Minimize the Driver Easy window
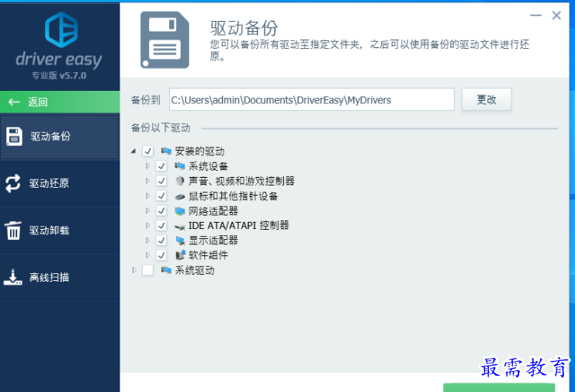 tap(535, 16)
